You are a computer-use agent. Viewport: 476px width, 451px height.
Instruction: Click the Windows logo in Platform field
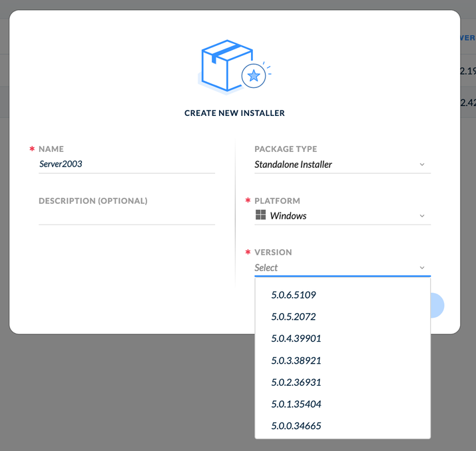point(260,215)
